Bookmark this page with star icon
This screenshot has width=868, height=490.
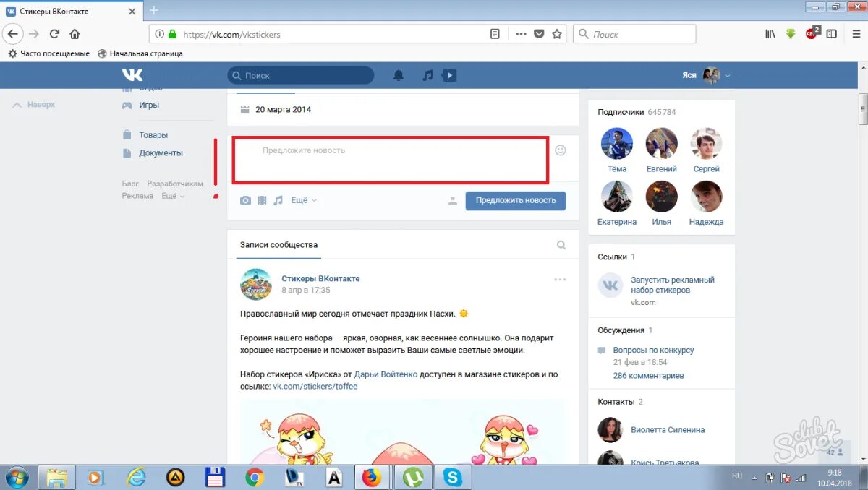tap(557, 34)
